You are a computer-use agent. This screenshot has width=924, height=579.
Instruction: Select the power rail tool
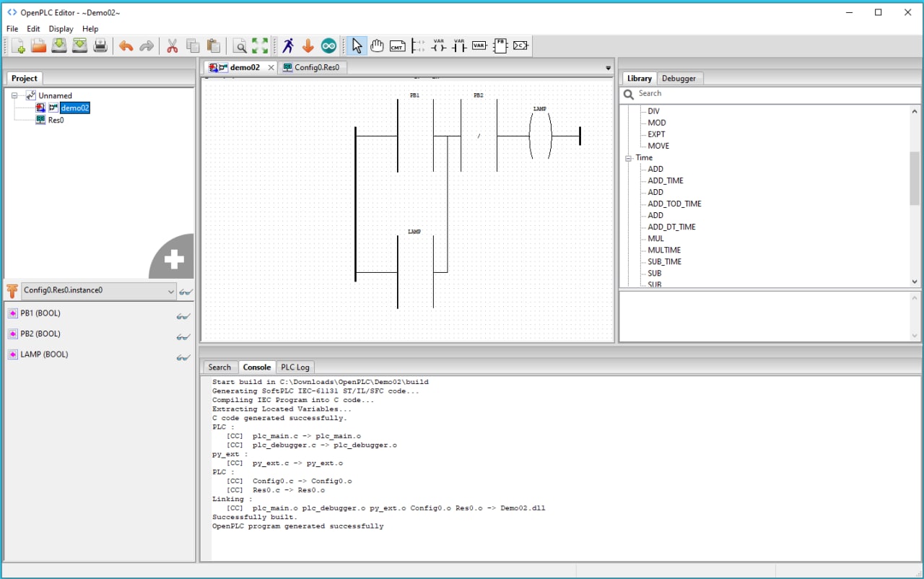418,46
